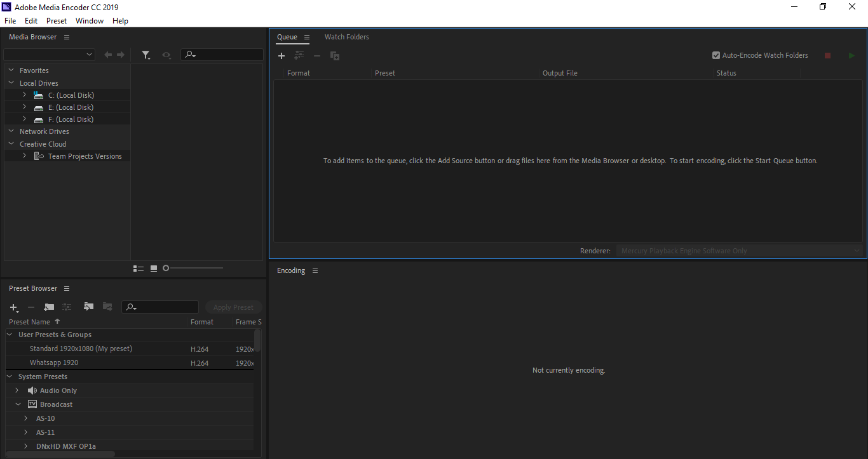
Task: Add a source with the plus icon
Action: 281,56
